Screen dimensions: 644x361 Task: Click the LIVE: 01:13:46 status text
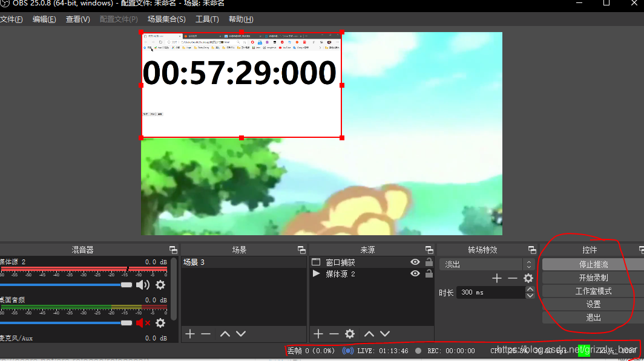pos(383,351)
